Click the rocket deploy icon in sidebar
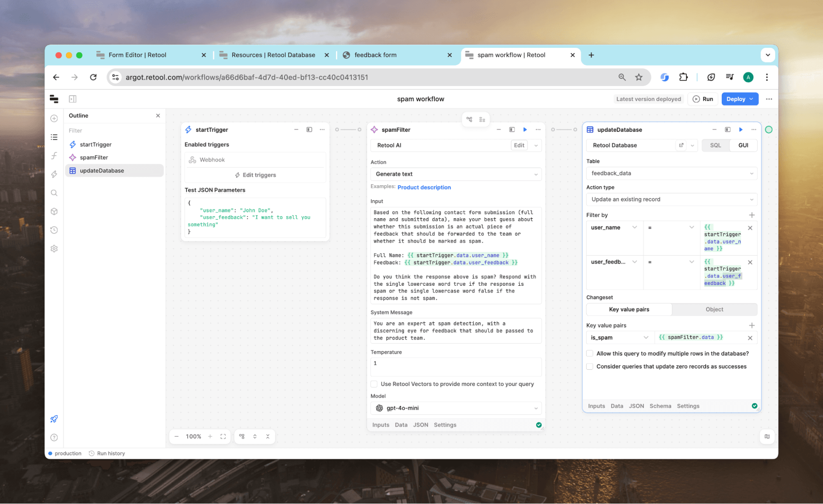Viewport: 823px width, 504px height. (54, 419)
